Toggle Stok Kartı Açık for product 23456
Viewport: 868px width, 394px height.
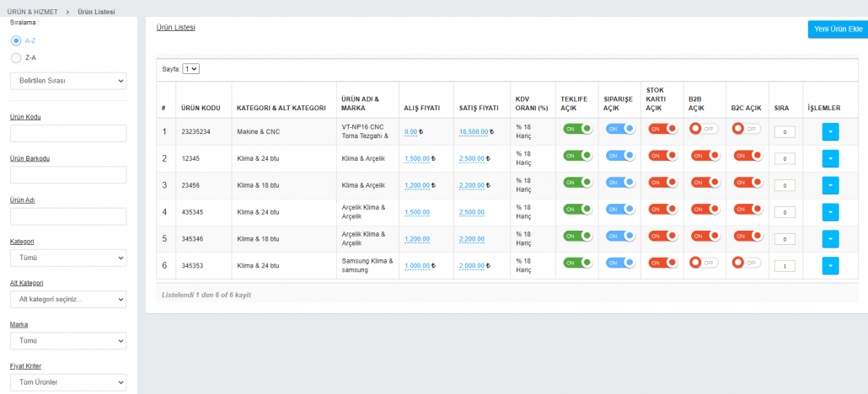pyautogui.click(x=663, y=182)
